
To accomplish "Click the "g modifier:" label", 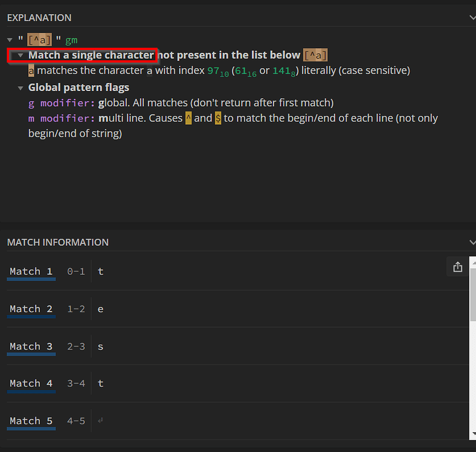I will [61, 103].
